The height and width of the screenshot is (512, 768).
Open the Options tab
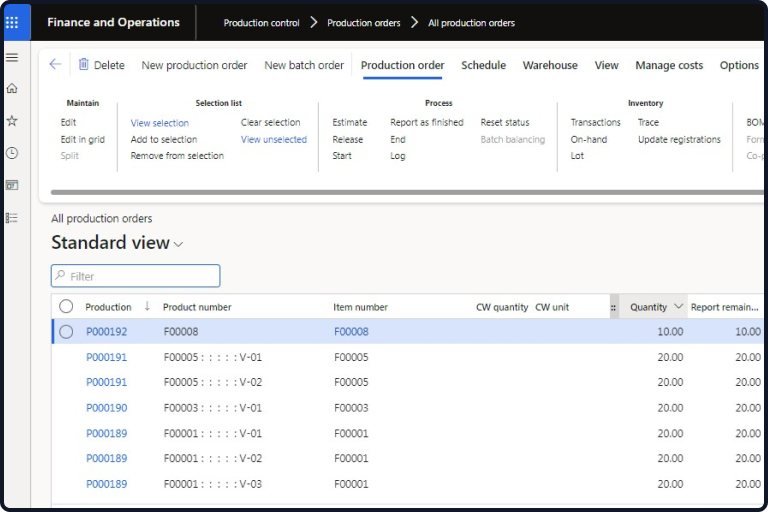point(739,65)
